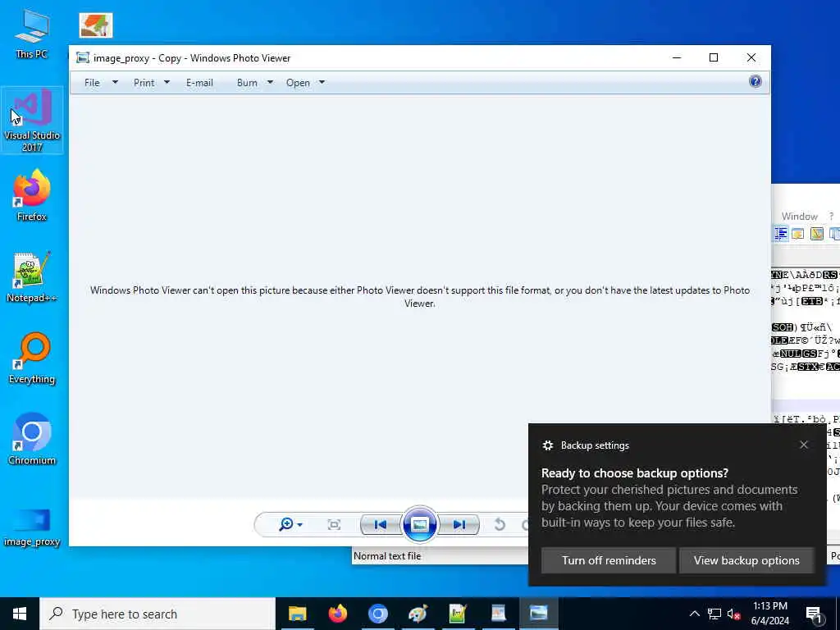
Task: Switch to Notepad++ in the taskbar
Action: [x=458, y=614]
